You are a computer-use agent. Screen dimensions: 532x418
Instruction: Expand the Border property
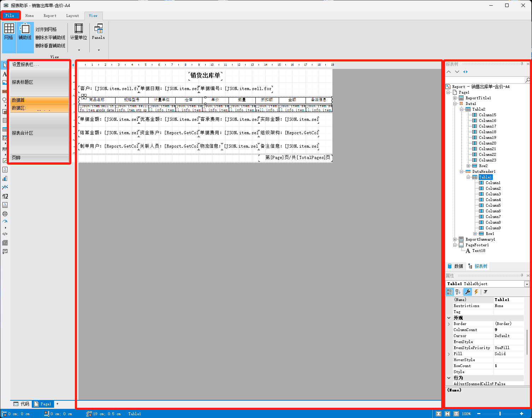tap(449, 324)
